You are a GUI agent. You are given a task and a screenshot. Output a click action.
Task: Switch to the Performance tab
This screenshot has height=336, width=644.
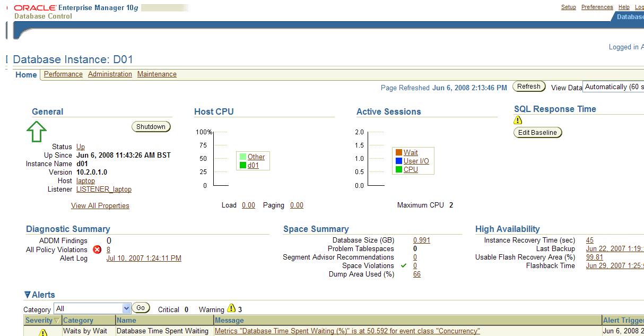point(63,74)
